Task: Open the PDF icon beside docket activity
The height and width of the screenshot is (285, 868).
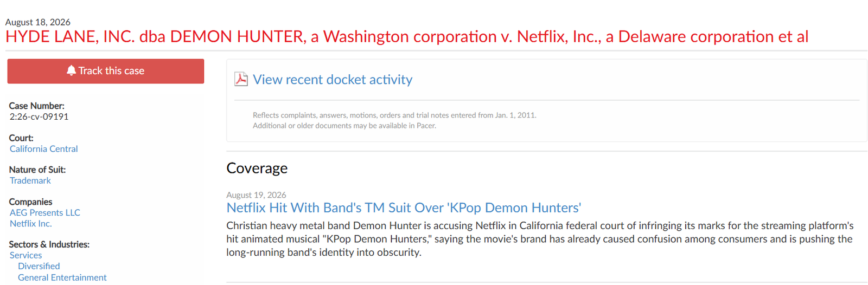Action: (x=241, y=79)
